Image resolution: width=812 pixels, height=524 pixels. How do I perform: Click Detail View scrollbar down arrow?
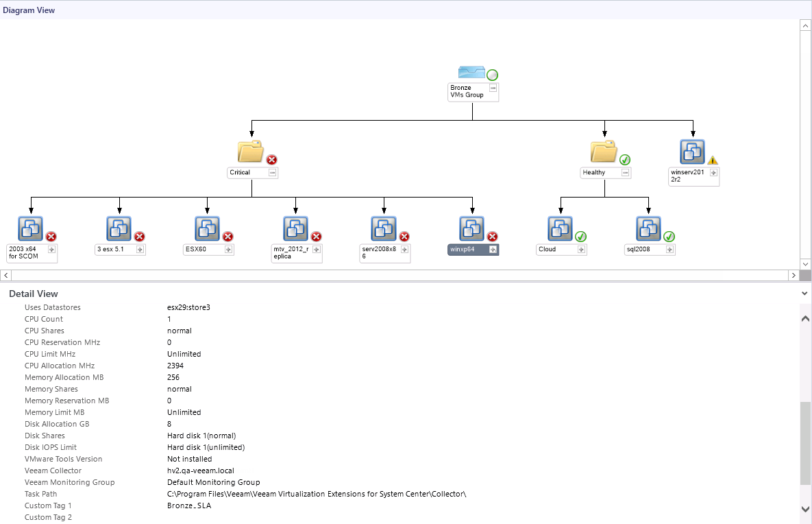(805, 509)
